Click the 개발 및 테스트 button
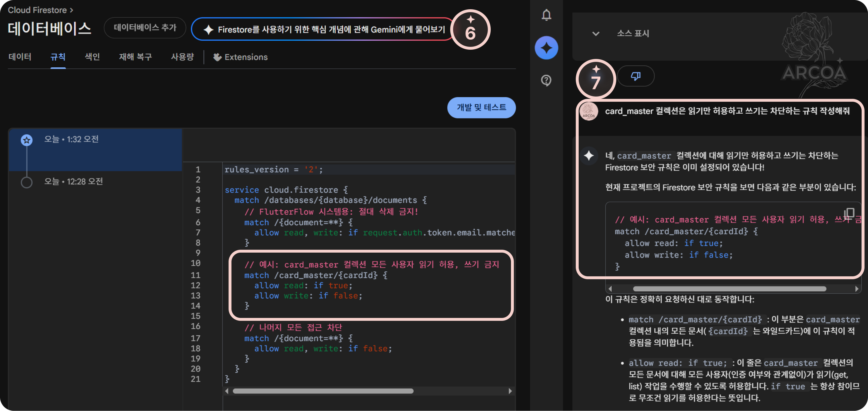The height and width of the screenshot is (411, 868). point(481,108)
